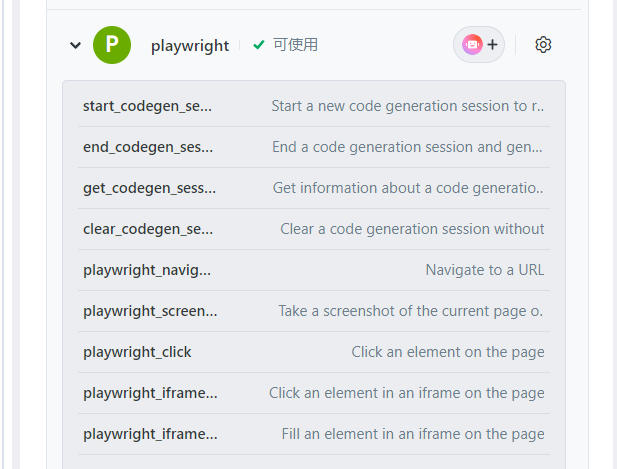Click the green P playwright avatar
617x469 pixels.
(x=112, y=45)
